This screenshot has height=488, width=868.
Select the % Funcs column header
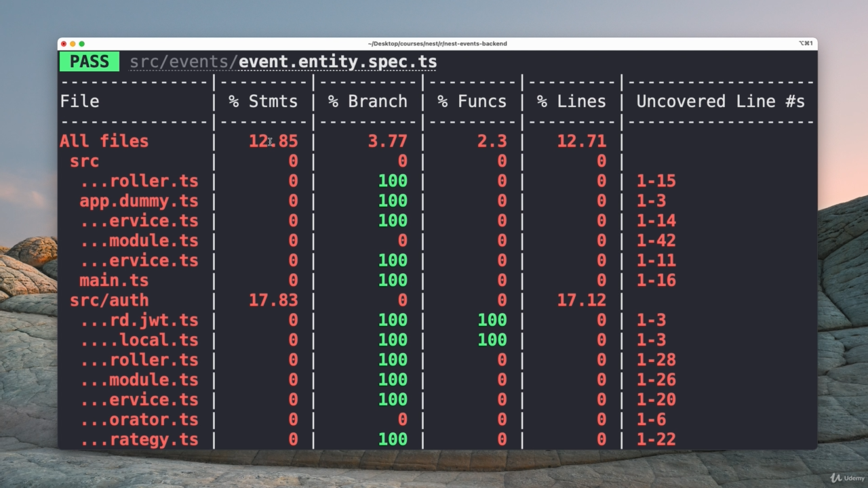coord(472,102)
